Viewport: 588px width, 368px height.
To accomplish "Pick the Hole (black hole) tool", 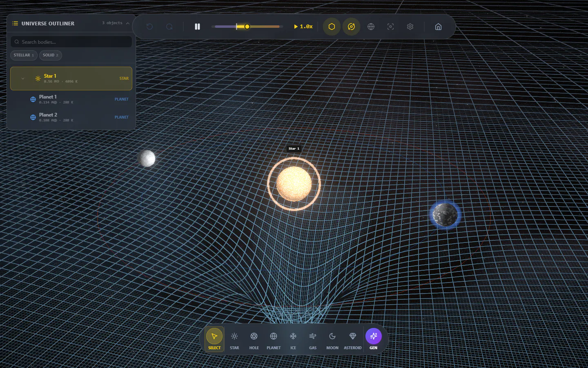I will tap(254, 339).
